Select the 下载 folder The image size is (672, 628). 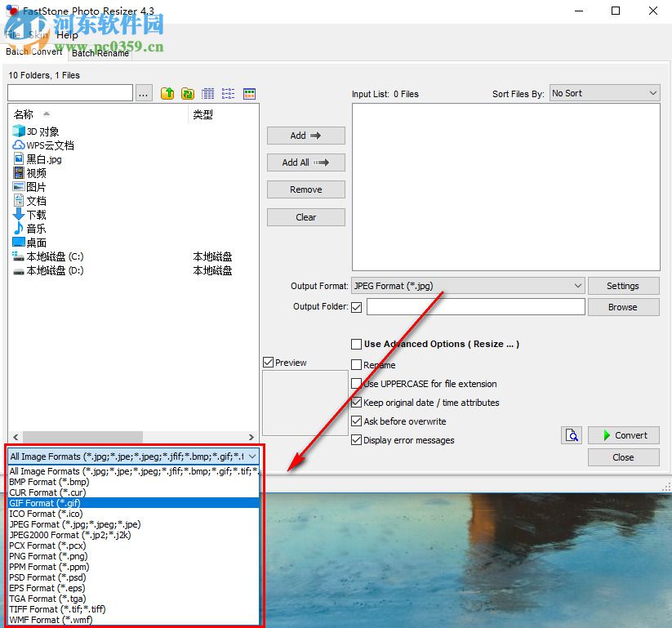[x=29, y=215]
